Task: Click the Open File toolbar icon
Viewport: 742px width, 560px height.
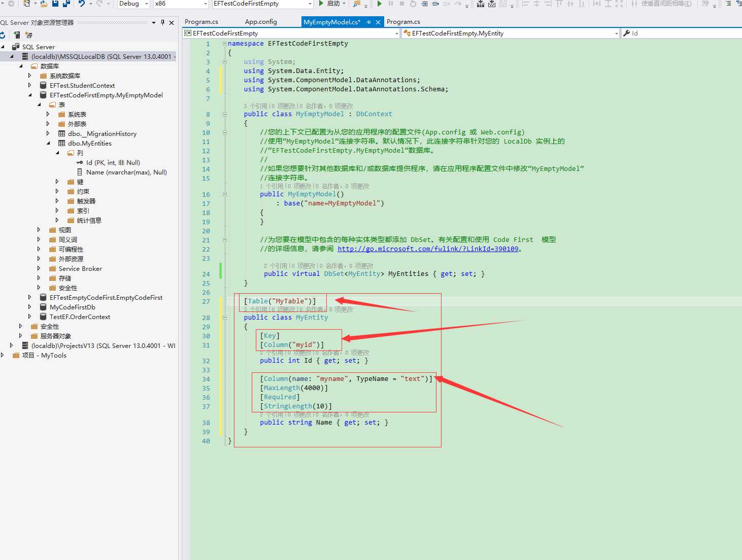Action: tap(44, 4)
